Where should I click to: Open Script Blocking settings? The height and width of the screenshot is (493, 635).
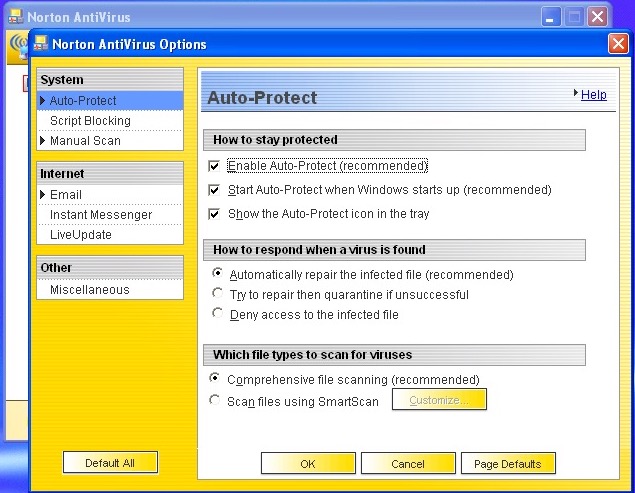(x=90, y=121)
